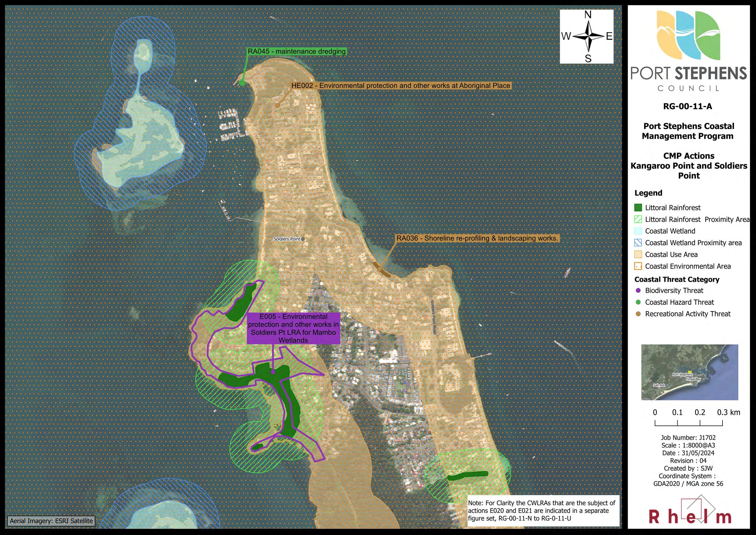
Task: Click the Aerial Imagery ESRI Satellite label
Action: [x=51, y=521]
